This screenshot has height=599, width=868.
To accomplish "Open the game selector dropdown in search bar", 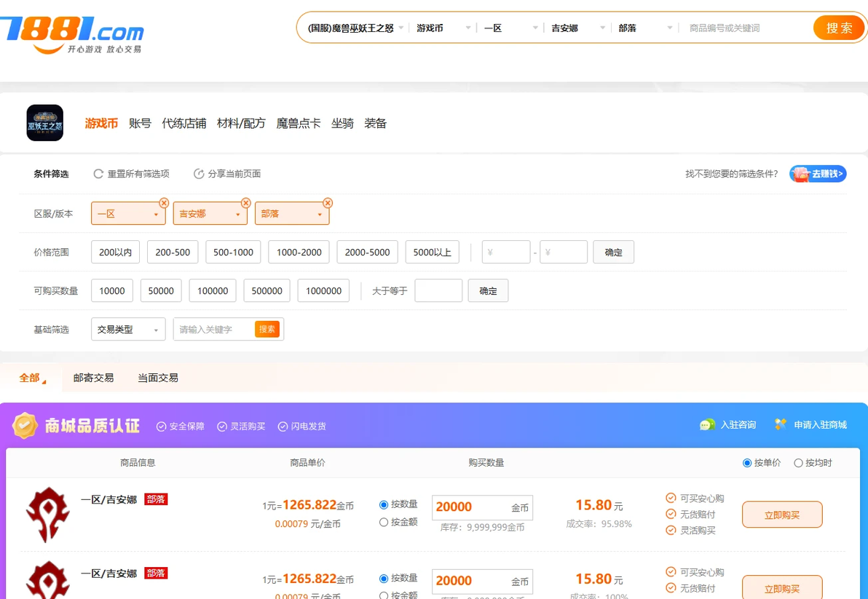I will tap(356, 28).
